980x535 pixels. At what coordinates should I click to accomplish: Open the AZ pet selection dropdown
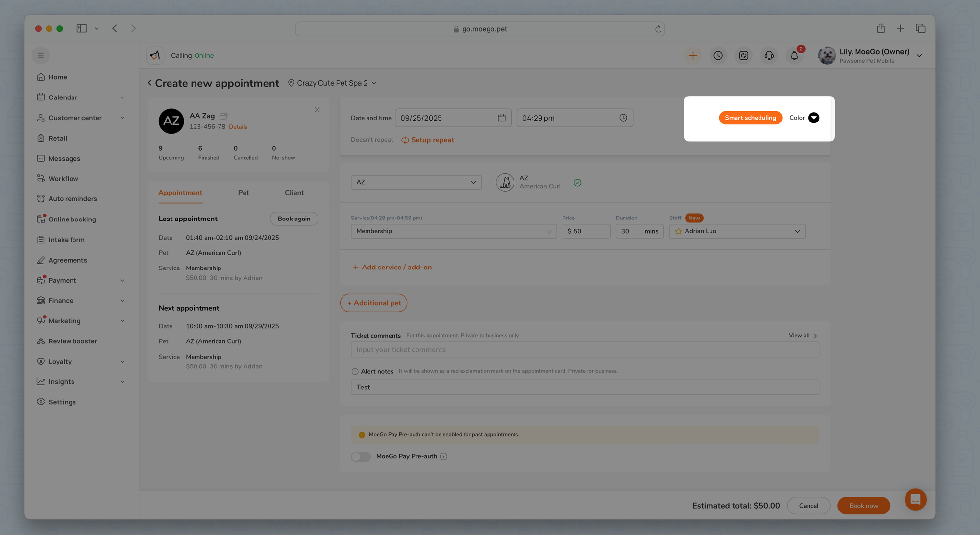416,182
